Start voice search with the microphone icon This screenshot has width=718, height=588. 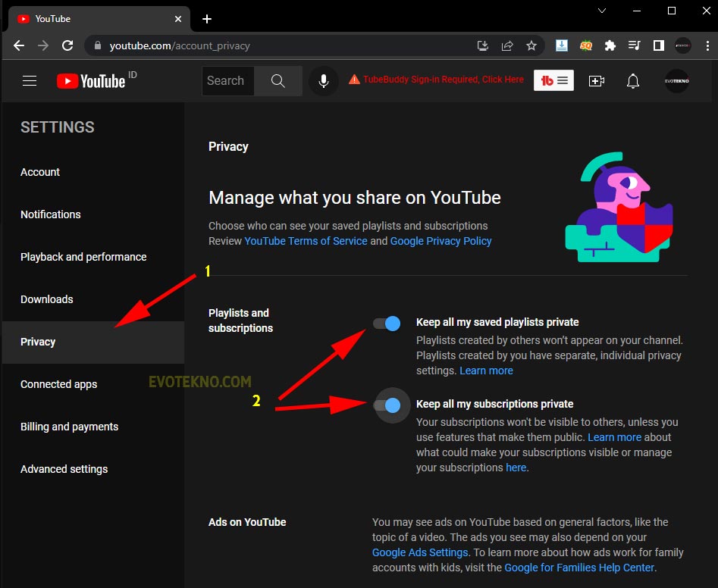click(324, 81)
